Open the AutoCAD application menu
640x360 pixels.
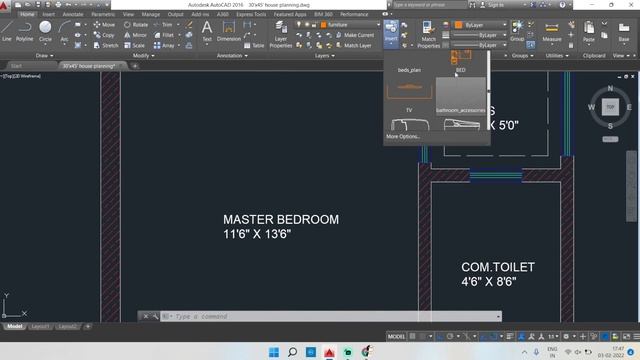tap(5, 5)
